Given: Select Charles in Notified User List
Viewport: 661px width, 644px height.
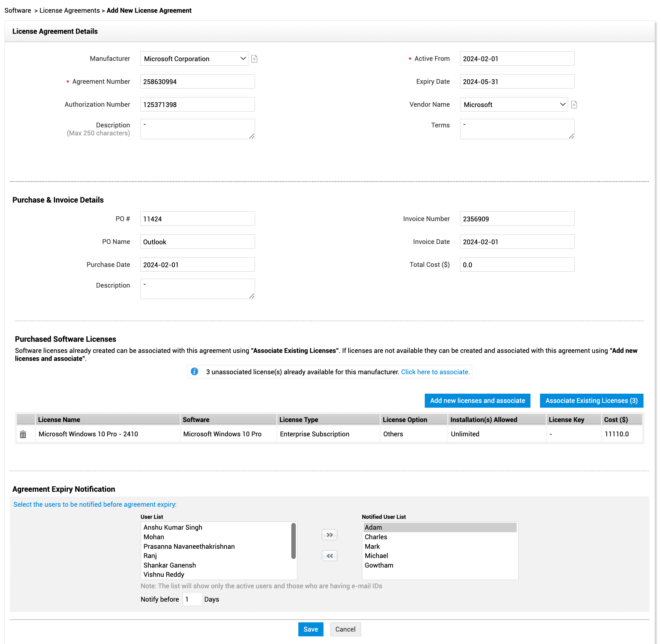Looking at the screenshot, I should [376, 537].
